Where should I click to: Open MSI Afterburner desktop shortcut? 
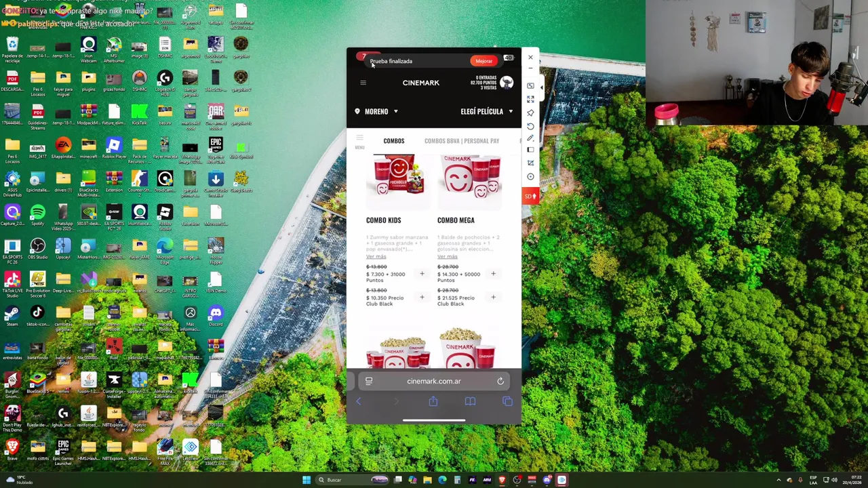(114, 49)
